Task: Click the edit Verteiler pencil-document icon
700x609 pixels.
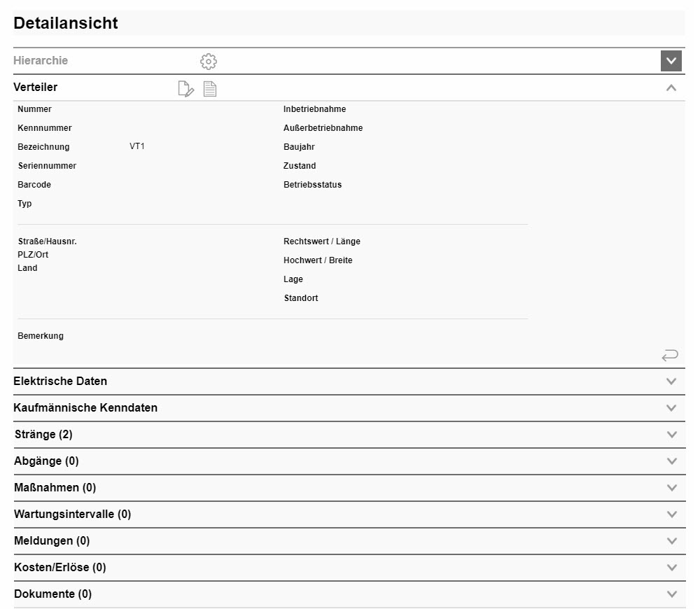Action: [185, 89]
